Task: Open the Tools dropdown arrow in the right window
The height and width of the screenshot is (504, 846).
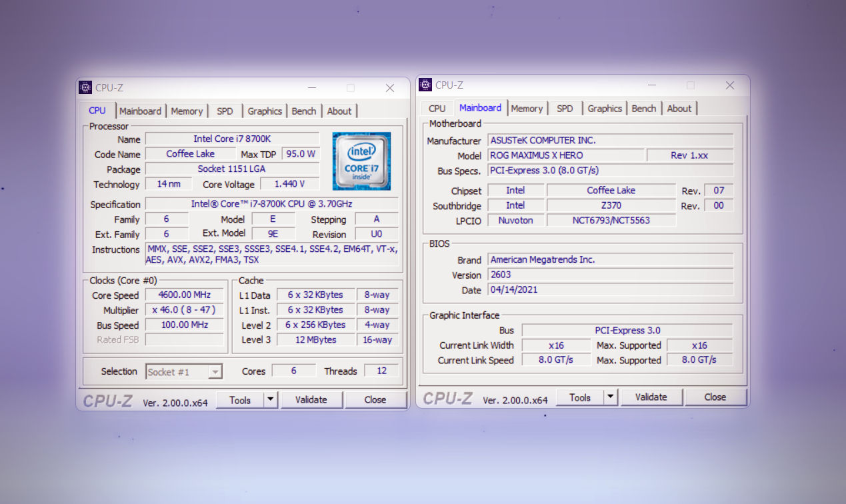Action: pyautogui.click(x=611, y=397)
